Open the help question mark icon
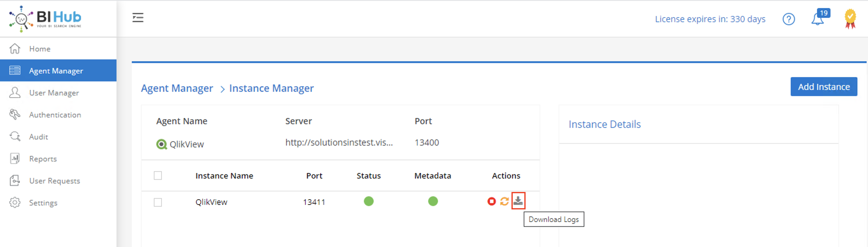 click(788, 19)
